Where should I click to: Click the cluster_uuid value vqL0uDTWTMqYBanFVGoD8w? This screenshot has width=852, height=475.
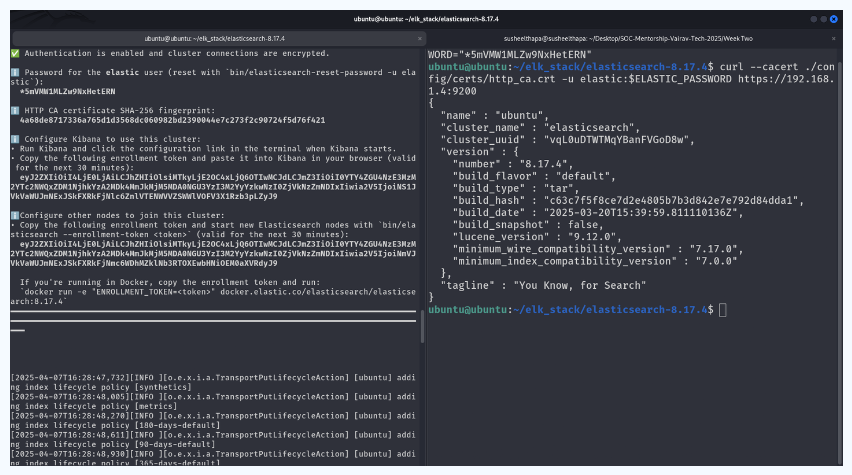(616, 140)
